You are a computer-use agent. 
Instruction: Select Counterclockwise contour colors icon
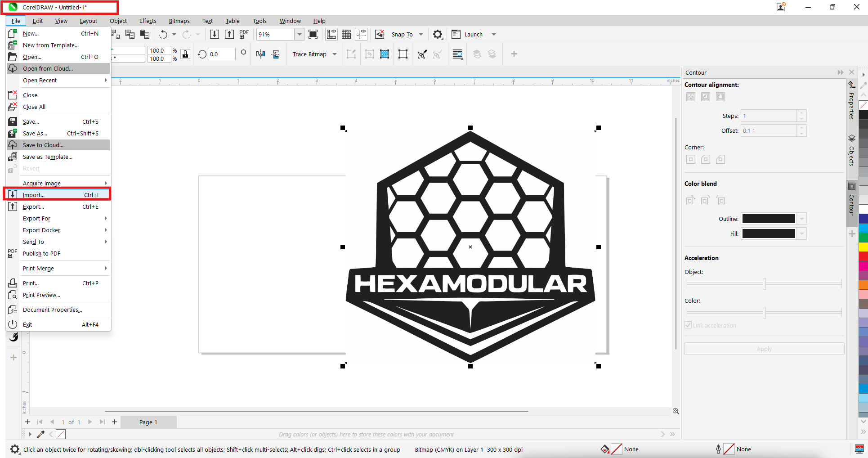point(720,200)
